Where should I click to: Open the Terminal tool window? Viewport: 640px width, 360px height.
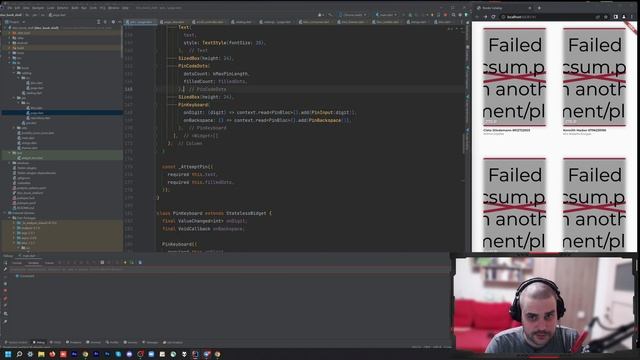tap(94, 342)
